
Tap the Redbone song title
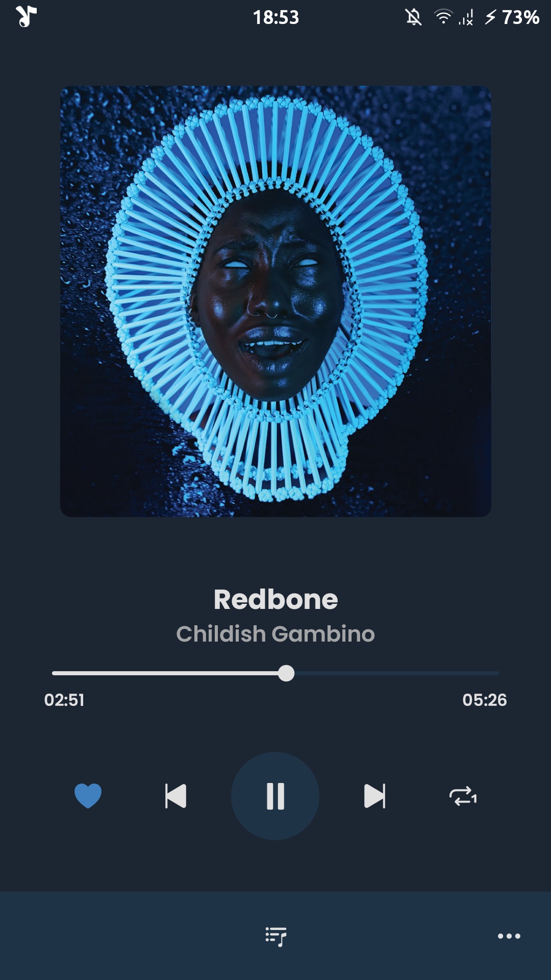click(x=275, y=599)
